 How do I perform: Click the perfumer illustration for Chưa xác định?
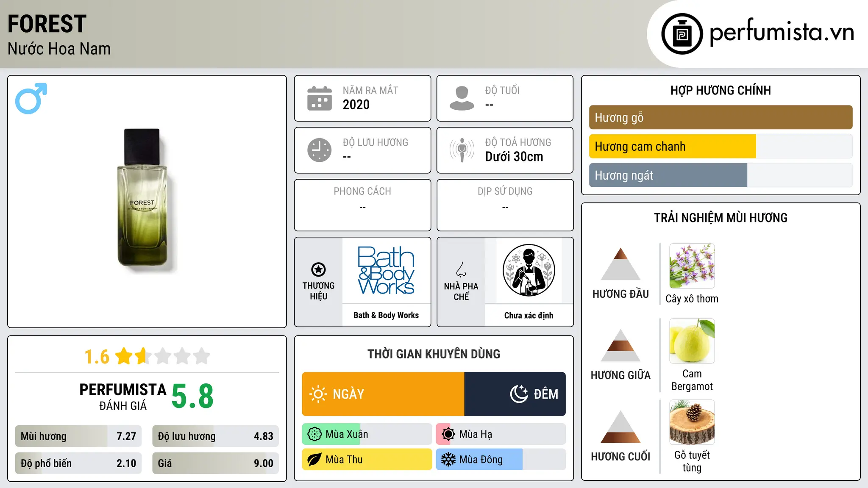[x=529, y=270]
